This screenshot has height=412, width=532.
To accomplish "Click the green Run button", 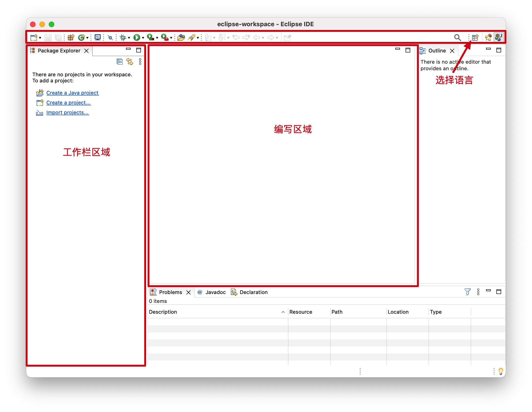I will [x=137, y=37].
